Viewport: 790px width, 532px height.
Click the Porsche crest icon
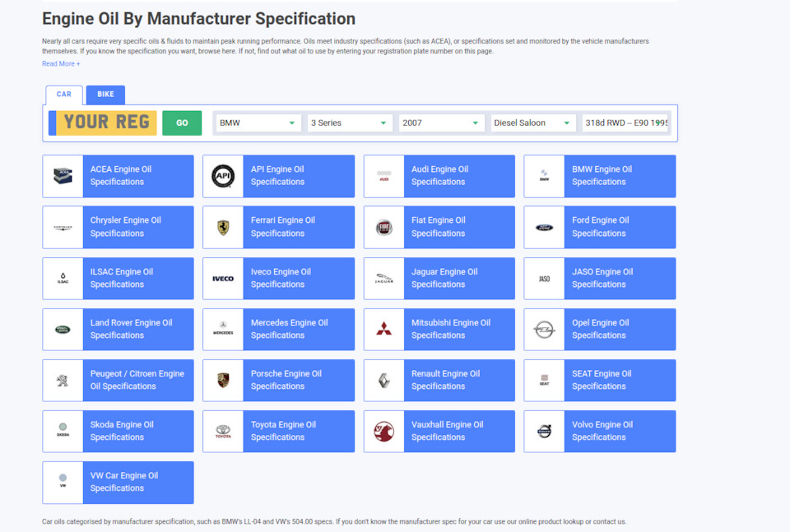(223, 381)
